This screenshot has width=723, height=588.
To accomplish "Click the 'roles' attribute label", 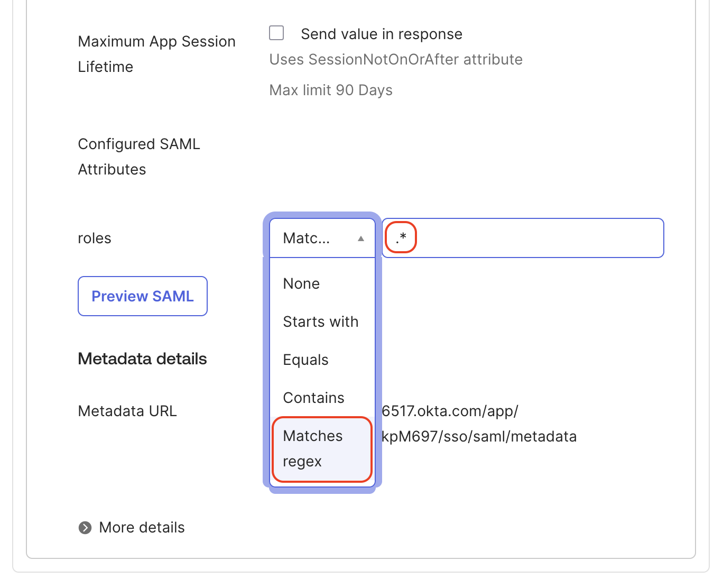I will (x=95, y=238).
